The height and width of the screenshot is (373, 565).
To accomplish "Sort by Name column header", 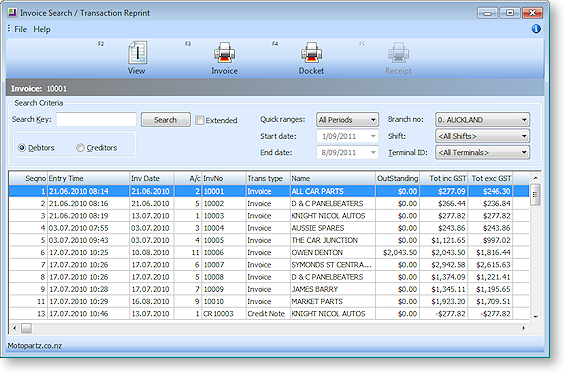I will coord(333,178).
